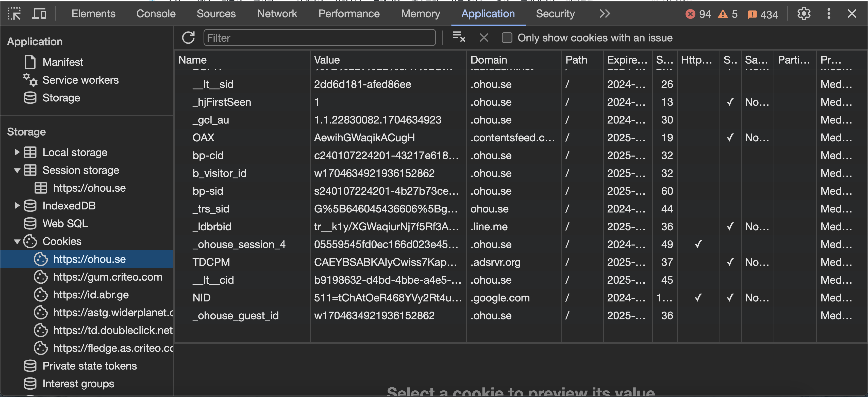868x397 pixels.
Task: Toggle the device toolbar icon
Action: tap(39, 14)
